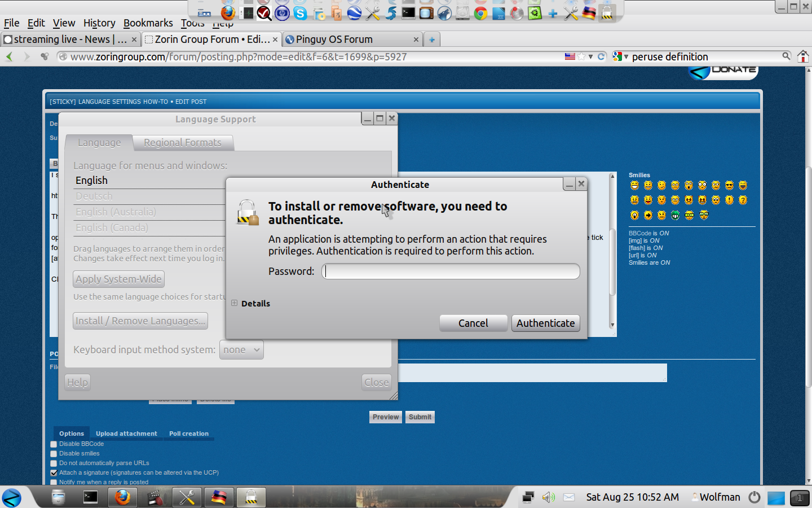
Task: Open the File menu
Action: 11,23
